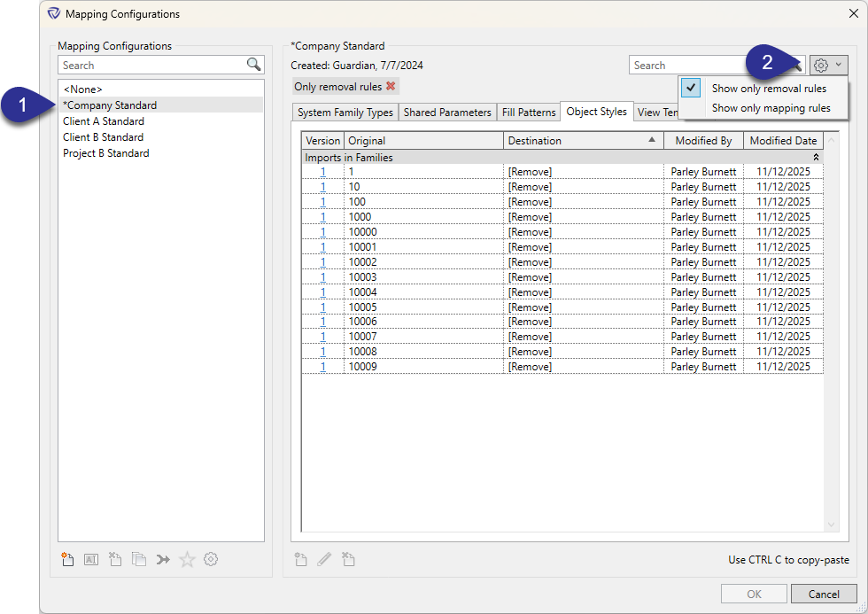Click the rename configuration icon

click(91, 560)
